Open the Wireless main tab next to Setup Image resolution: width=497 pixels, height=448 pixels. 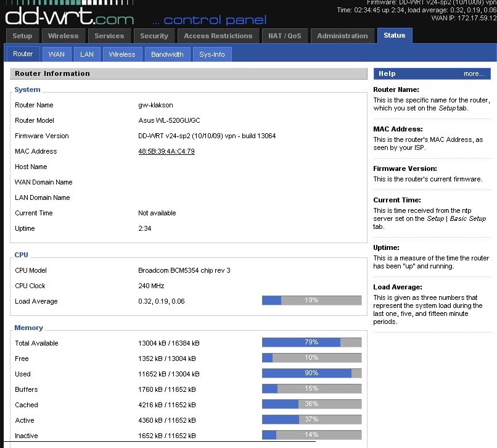click(63, 36)
